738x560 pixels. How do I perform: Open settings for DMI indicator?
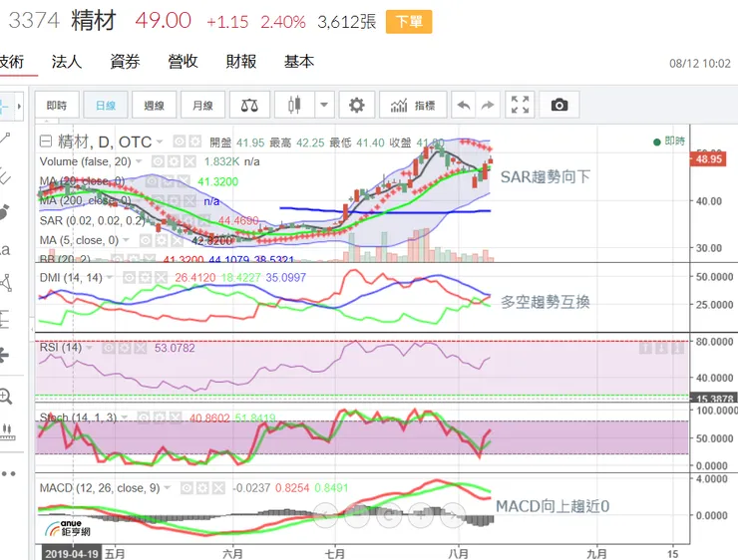(145, 277)
